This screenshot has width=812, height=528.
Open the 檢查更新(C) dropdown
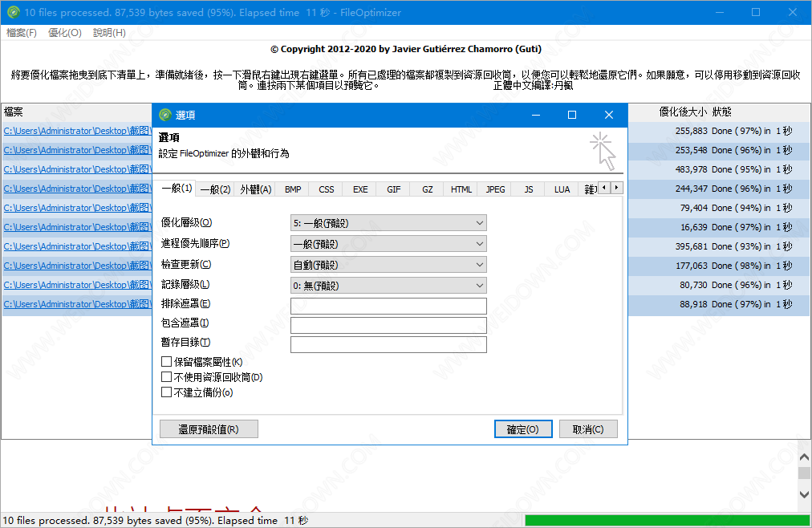(388, 265)
